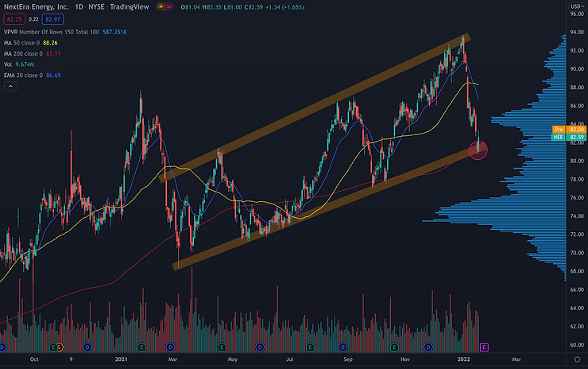This screenshot has height=369, width=588.
Task: Click the red 82.75 sell price button
Action: (x=14, y=19)
